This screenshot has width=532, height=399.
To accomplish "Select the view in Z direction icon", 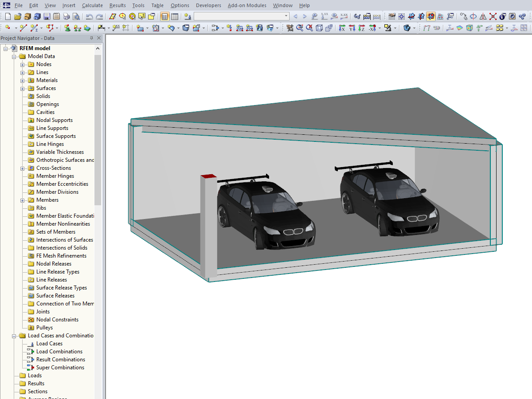I will click(362, 28).
